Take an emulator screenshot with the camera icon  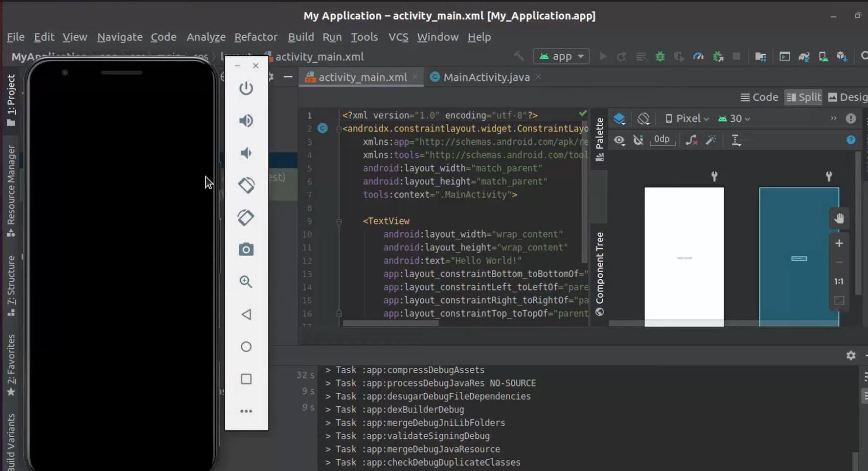(246, 250)
